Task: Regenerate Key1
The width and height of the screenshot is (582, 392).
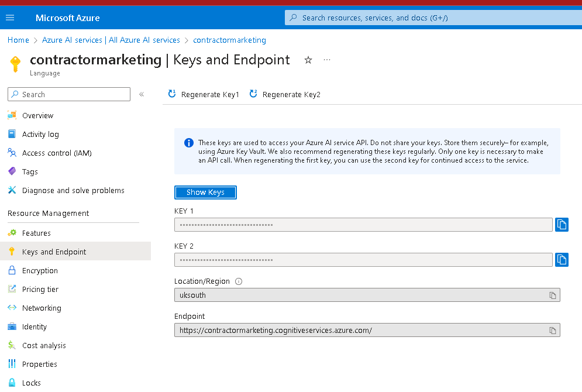Action: tap(204, 94)
